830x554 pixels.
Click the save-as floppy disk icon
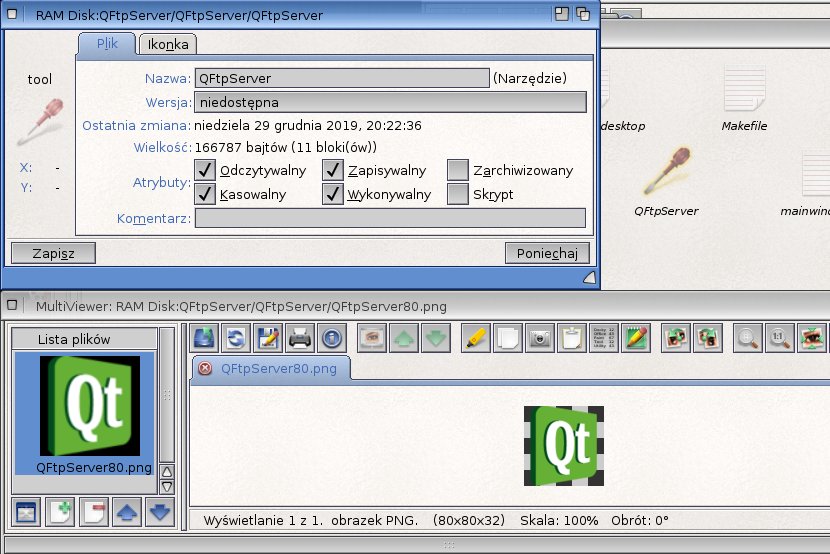point(268,338)
